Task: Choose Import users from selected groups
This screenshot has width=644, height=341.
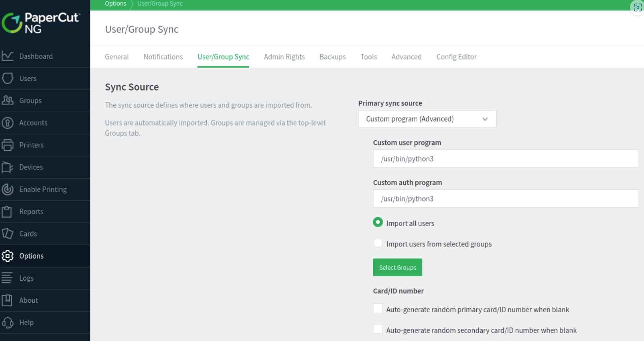Action: click(x=378, y=243)
